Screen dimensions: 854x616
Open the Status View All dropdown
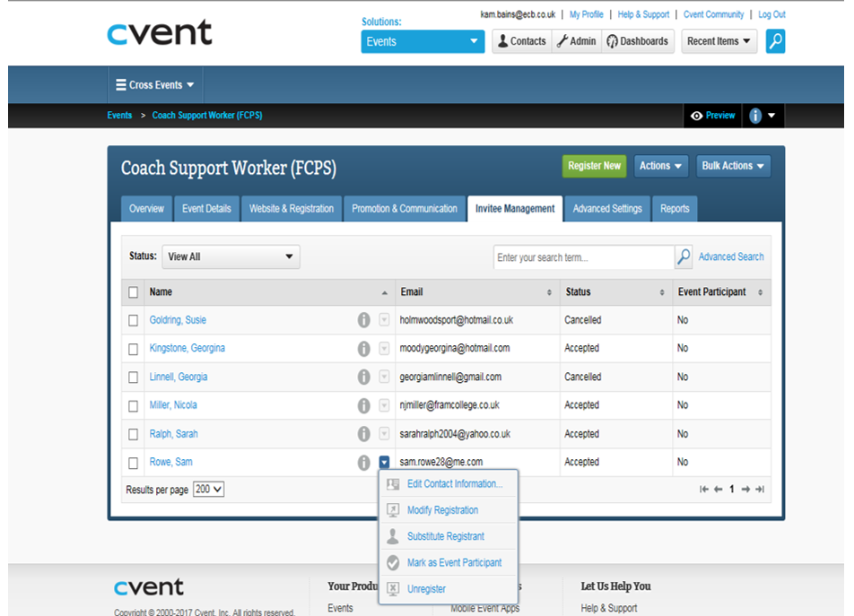(231, 256)
